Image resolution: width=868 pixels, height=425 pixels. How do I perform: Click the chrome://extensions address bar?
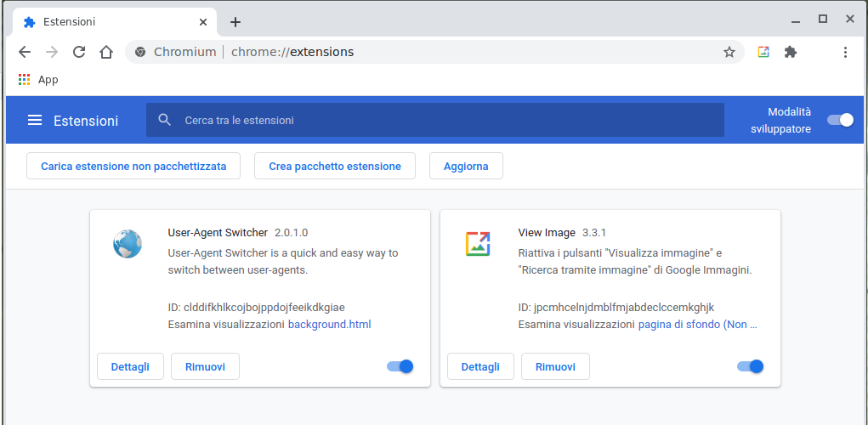tap(434, 52)
